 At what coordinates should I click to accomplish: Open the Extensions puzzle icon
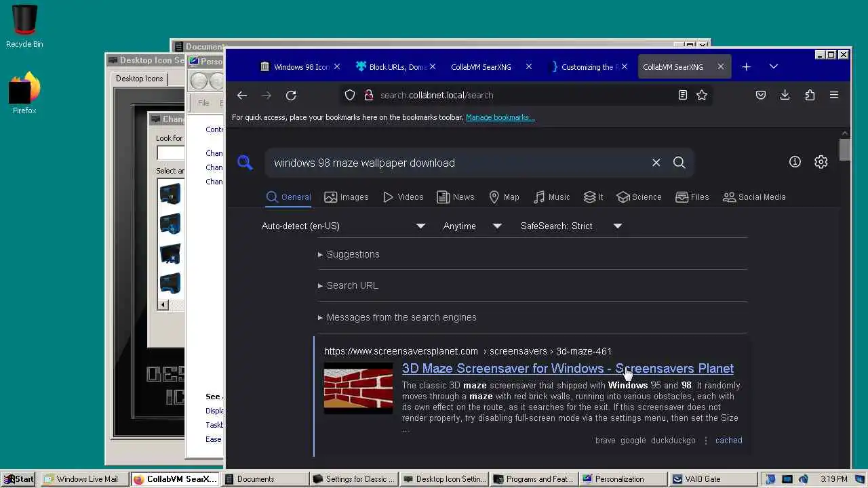[810, 96]
